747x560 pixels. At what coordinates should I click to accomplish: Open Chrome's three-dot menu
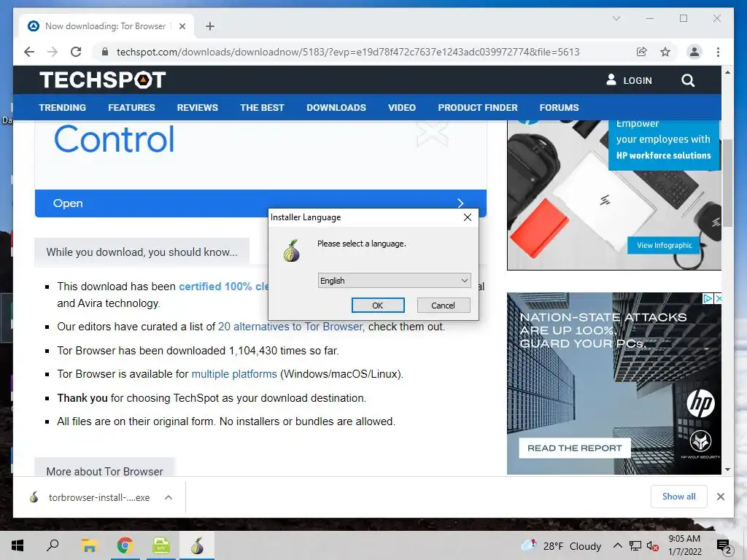tap(718, 52)
